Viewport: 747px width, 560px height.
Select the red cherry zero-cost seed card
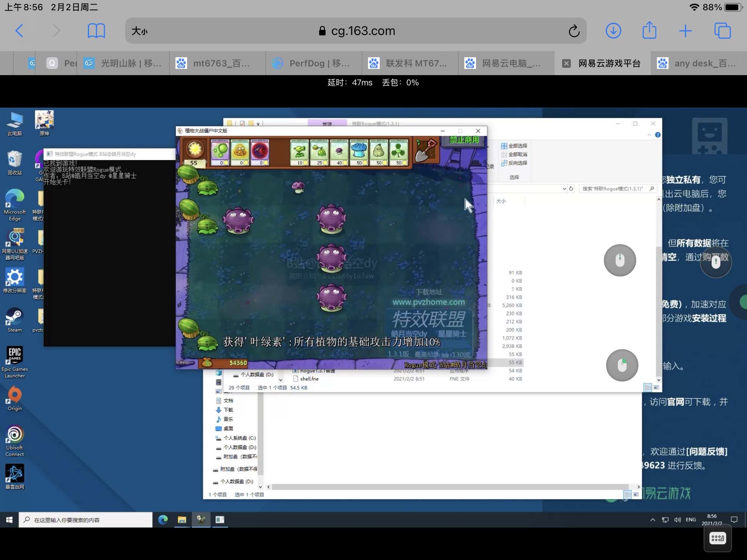click(x=260, y=152)
